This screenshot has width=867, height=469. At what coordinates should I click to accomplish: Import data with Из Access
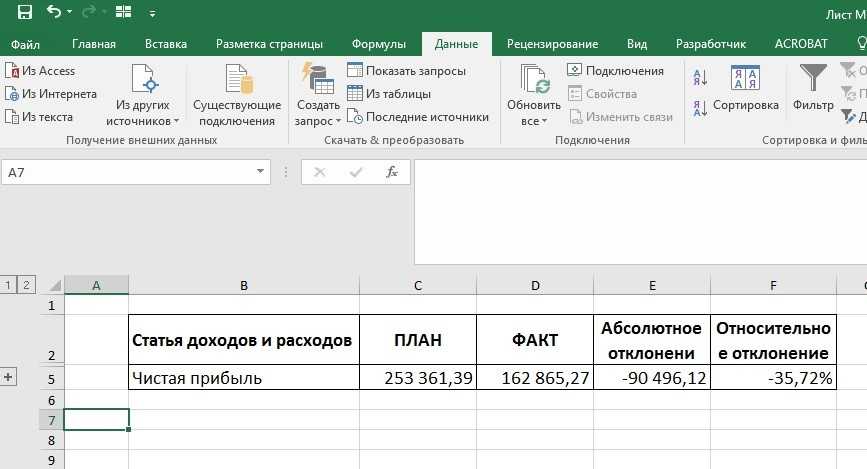(x=40, y=71)
